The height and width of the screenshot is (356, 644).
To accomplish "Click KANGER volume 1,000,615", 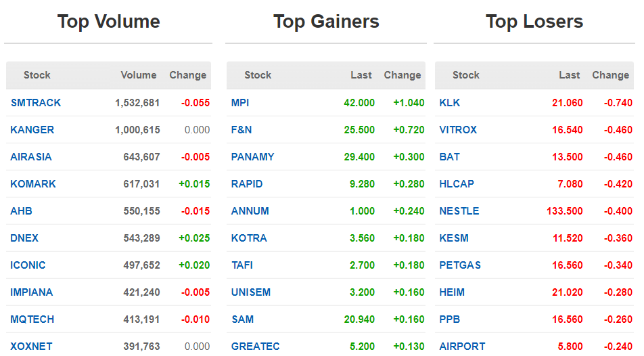I will tap(137, 130).
